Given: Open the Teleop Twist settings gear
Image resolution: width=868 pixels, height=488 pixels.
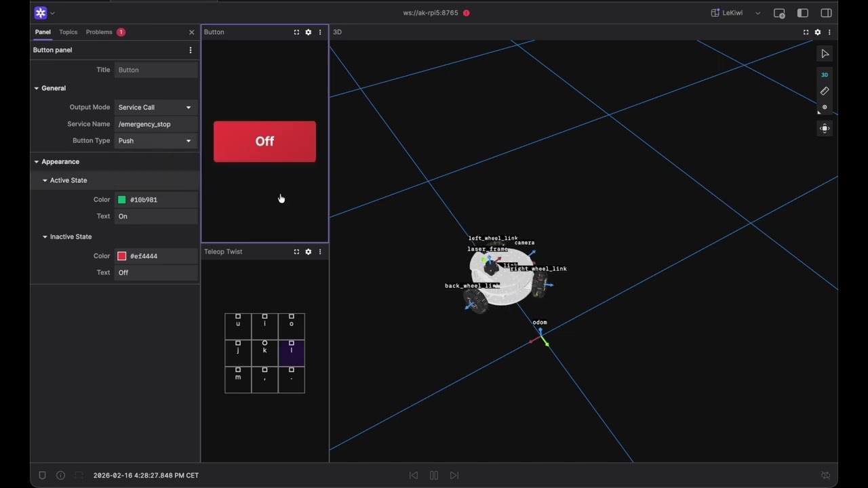Looking at the screenshot, I should pyautogui.click(x=309, y=251).
